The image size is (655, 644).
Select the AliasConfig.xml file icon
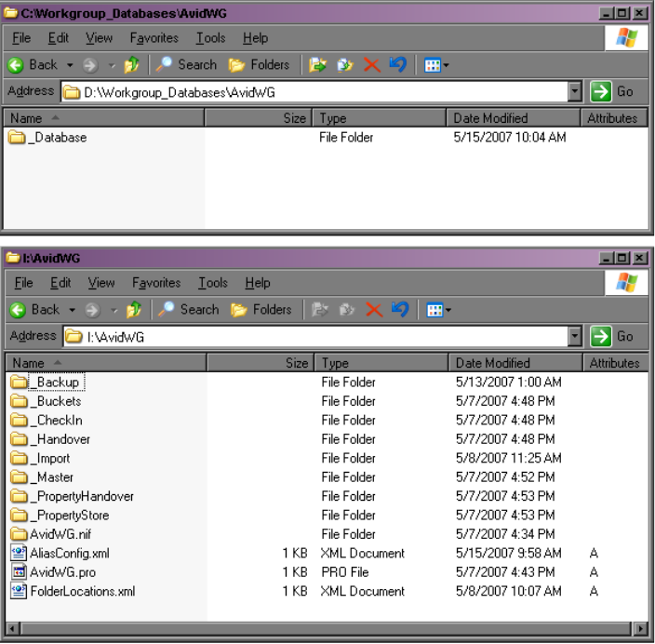18,553
